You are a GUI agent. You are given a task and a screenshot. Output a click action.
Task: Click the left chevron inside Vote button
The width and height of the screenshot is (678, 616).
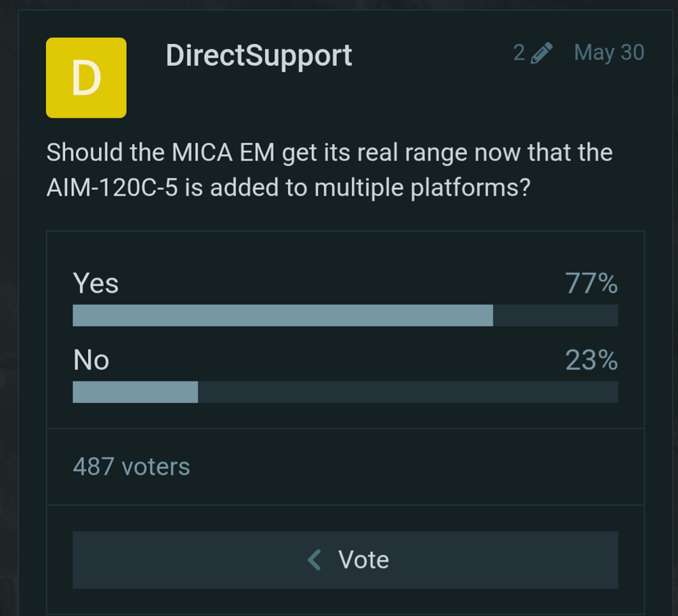315,560
